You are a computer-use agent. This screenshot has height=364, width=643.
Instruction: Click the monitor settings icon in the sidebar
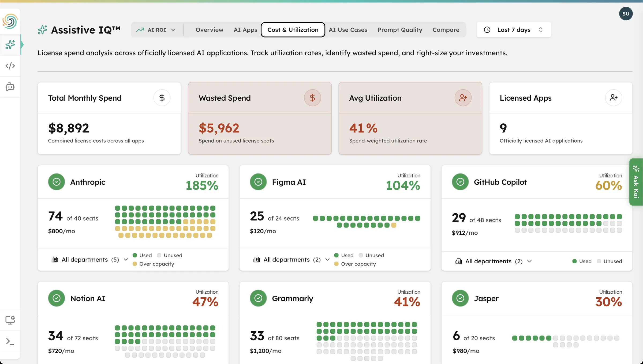click(x=10, y=320)
